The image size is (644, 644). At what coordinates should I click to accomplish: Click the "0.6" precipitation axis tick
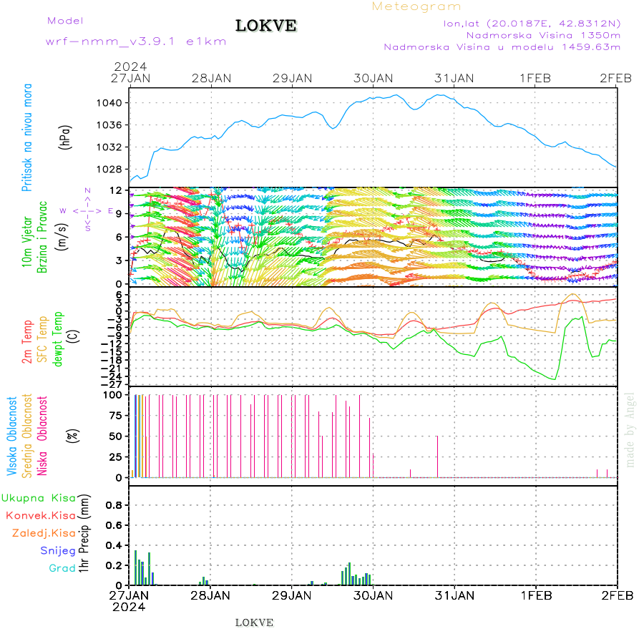point(114,525)
